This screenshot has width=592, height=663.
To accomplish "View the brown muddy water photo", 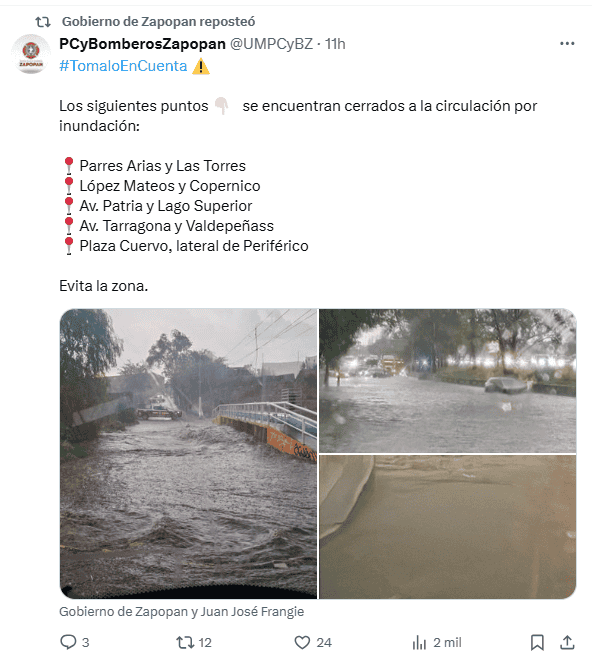I will [447, 527].
